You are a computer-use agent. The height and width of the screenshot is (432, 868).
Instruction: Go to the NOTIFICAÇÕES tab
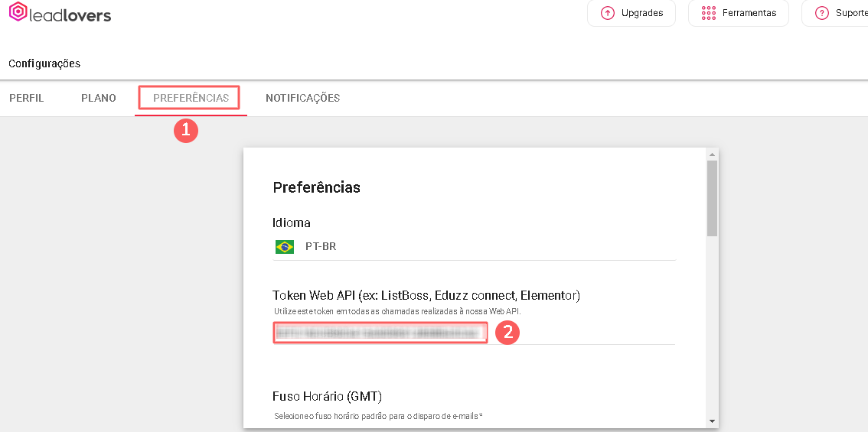coord(302,98)
